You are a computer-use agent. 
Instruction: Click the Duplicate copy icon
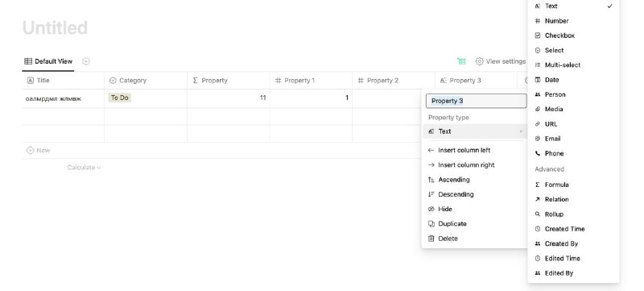[431, 223]
